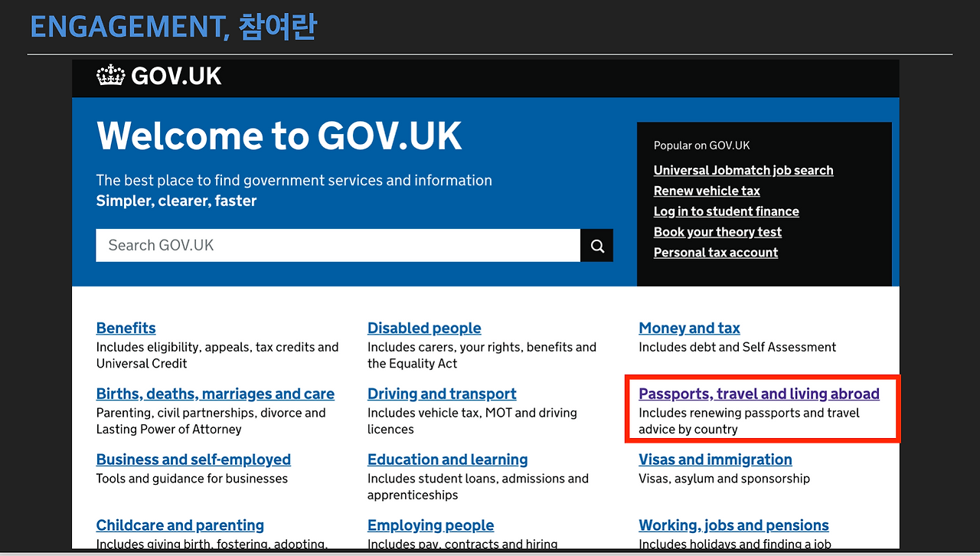Click the GOV.UK crown logo

tap(159, 76)
